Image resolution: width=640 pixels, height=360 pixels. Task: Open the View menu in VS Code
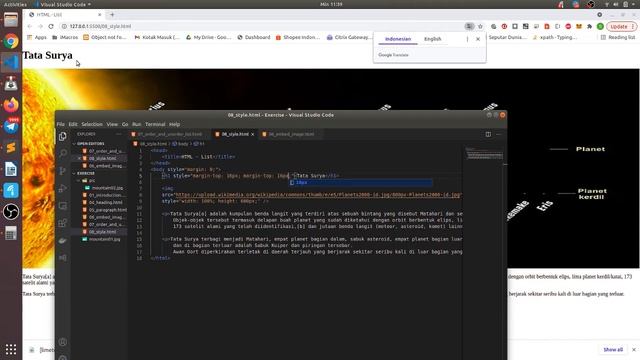(112, 124)
